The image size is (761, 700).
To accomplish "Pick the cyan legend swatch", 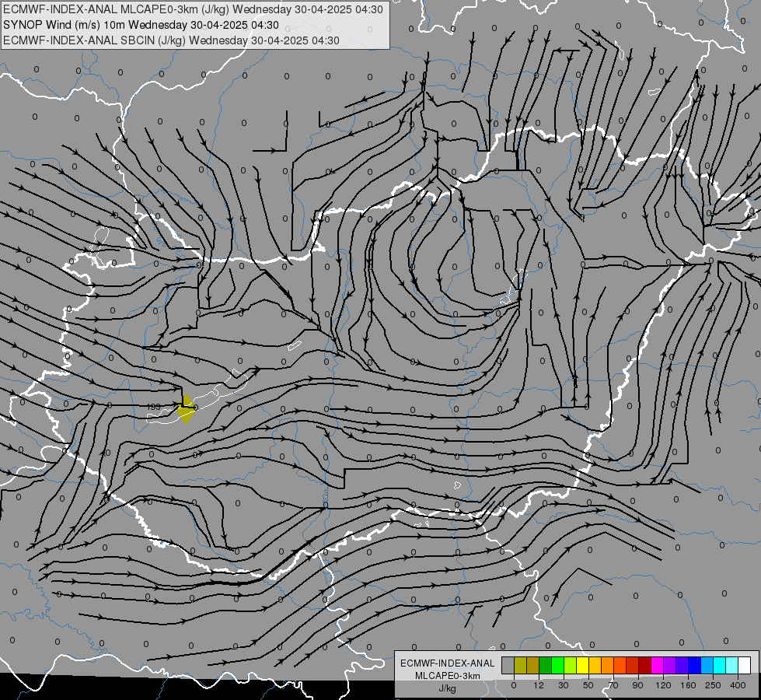I will click(719, 666).
